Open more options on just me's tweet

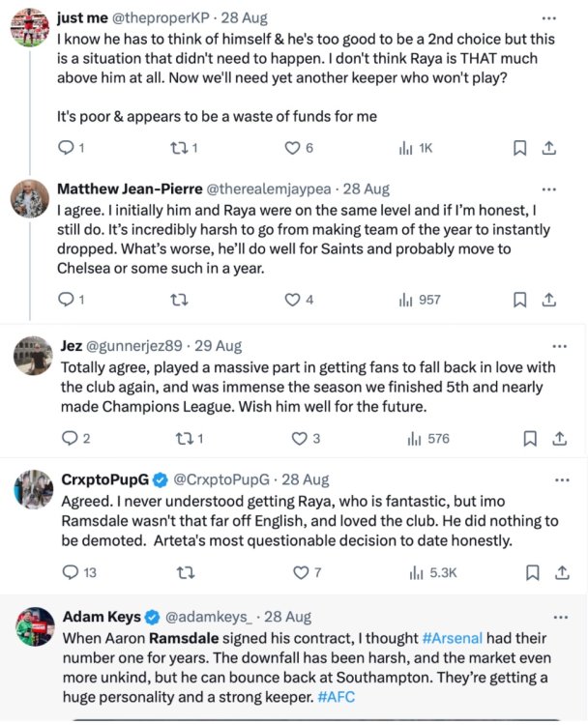pos(549,17)
